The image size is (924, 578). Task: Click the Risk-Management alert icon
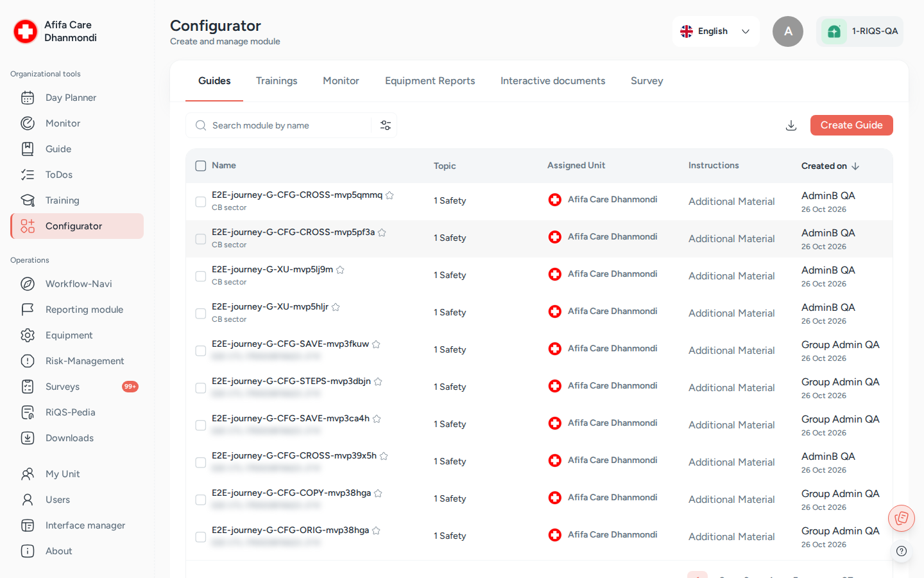tap(28, 361)
